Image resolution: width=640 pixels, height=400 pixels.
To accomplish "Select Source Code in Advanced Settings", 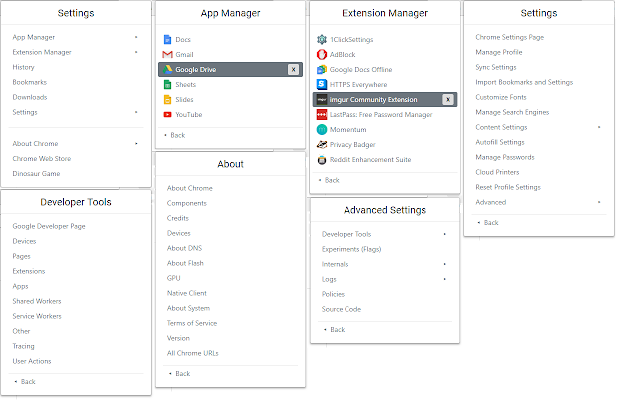I will point(341,309).
